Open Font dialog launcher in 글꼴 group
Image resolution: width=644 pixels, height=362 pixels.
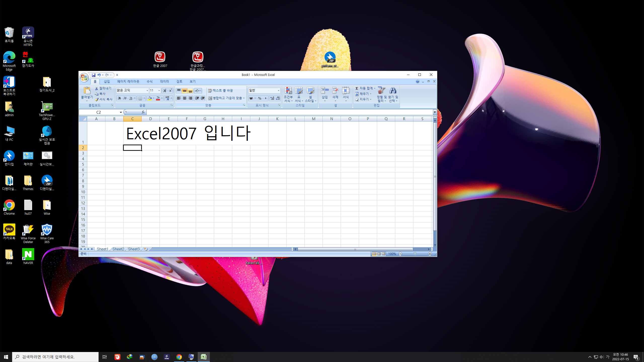tap(172, 105)
